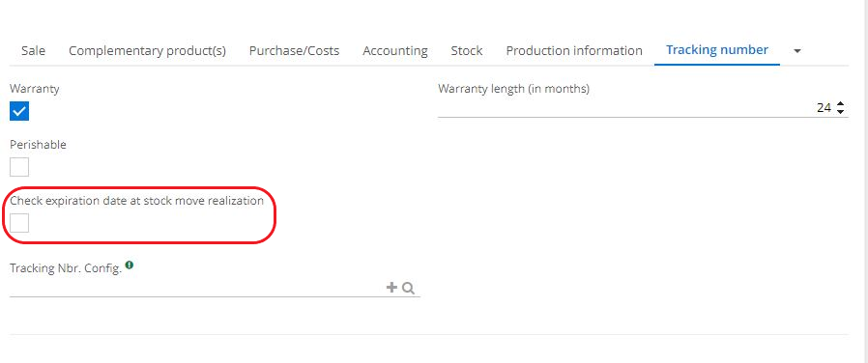The height and width of the screenshot is (363, 868).
Task: Select the Tracking number tab
Action: pyautogui.click(x=717, y=50)
